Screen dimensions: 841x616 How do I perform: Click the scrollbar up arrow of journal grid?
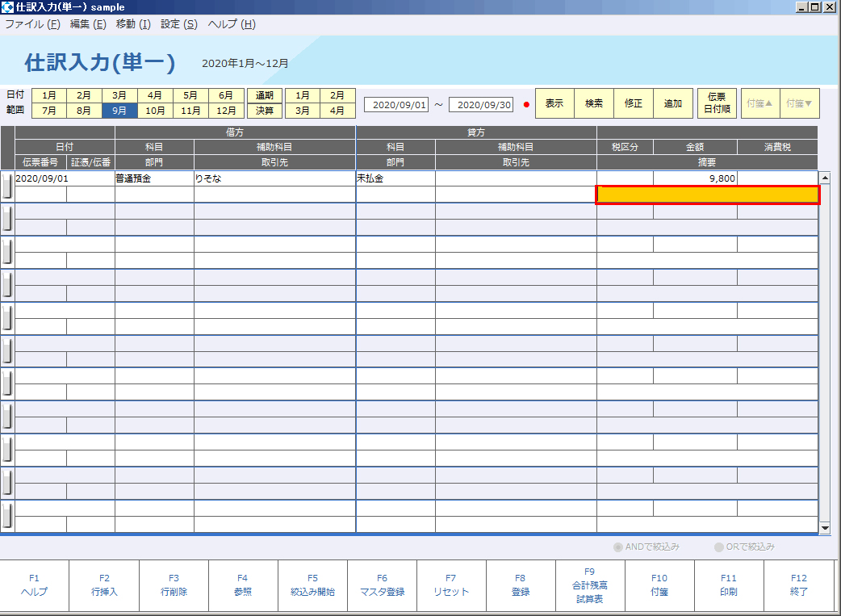pos(825,178)
